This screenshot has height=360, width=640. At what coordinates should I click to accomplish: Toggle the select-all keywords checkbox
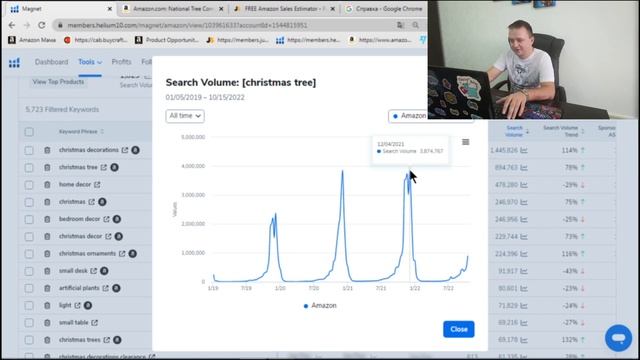coord(29,132)
